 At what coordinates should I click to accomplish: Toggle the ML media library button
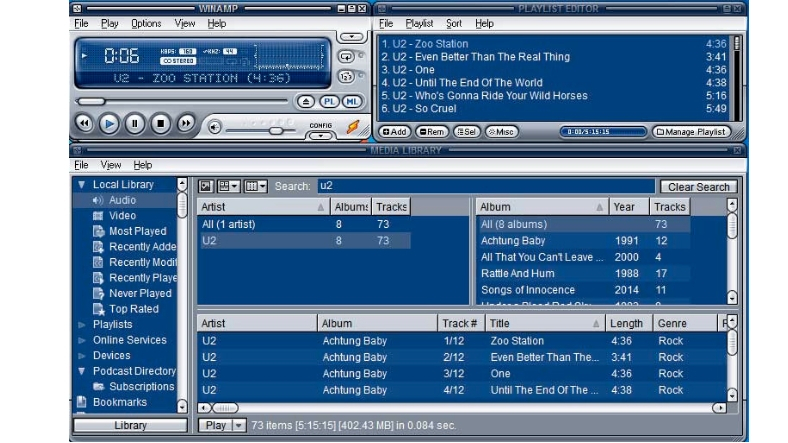pos(352,102)
